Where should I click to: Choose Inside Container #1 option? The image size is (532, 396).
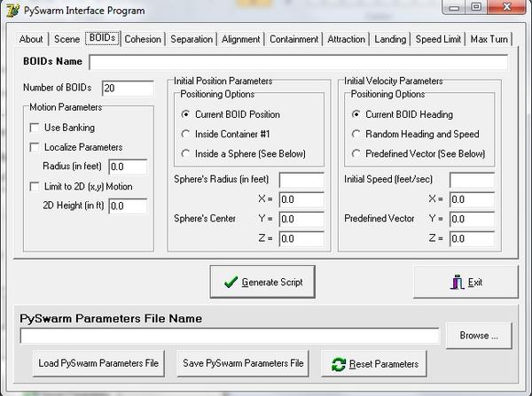[185, 134]
